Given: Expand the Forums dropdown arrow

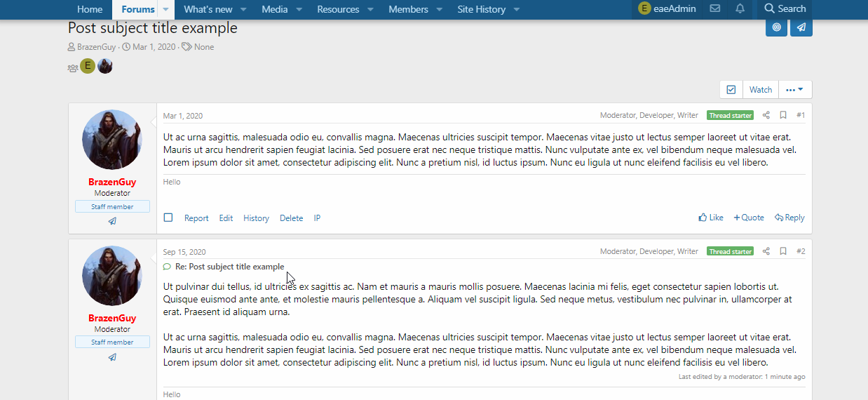Looking at the screenshot, I should point(165,10).
